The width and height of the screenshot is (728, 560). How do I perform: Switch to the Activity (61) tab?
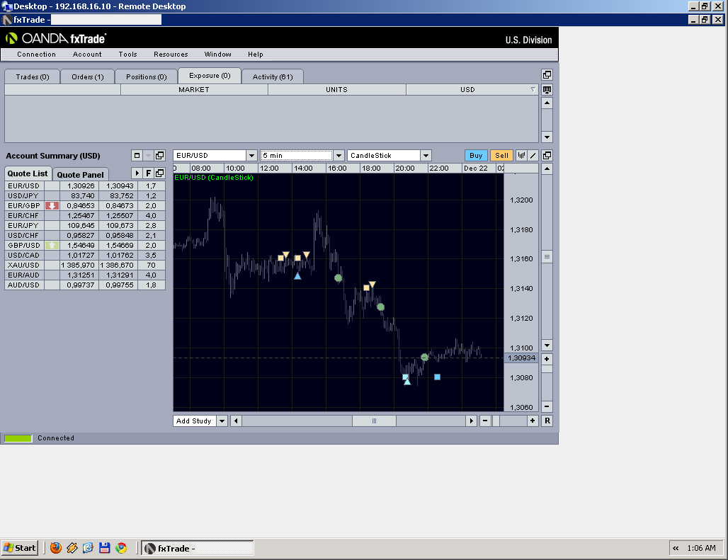pos(273,76)
